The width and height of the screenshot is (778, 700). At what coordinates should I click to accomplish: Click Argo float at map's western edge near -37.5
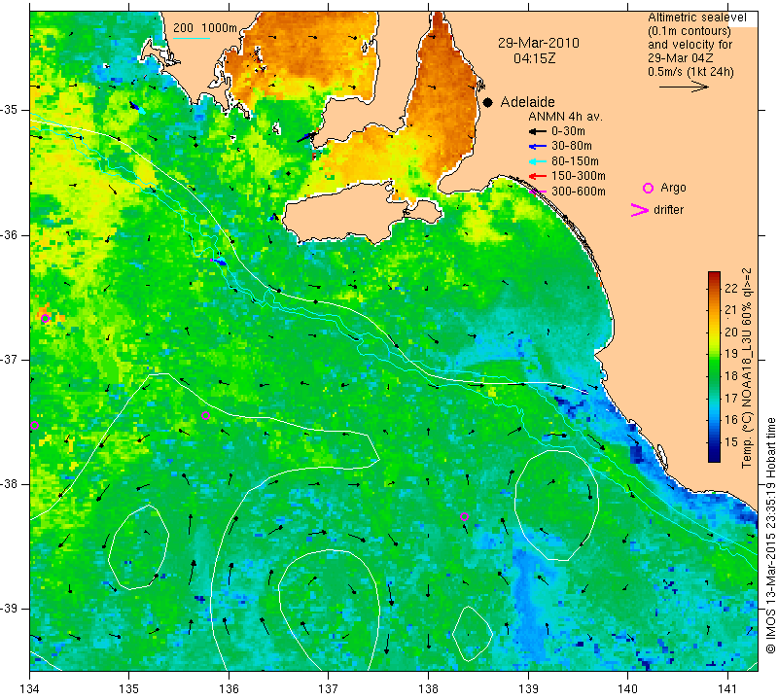pyautogui.click(x=34, y=425)
